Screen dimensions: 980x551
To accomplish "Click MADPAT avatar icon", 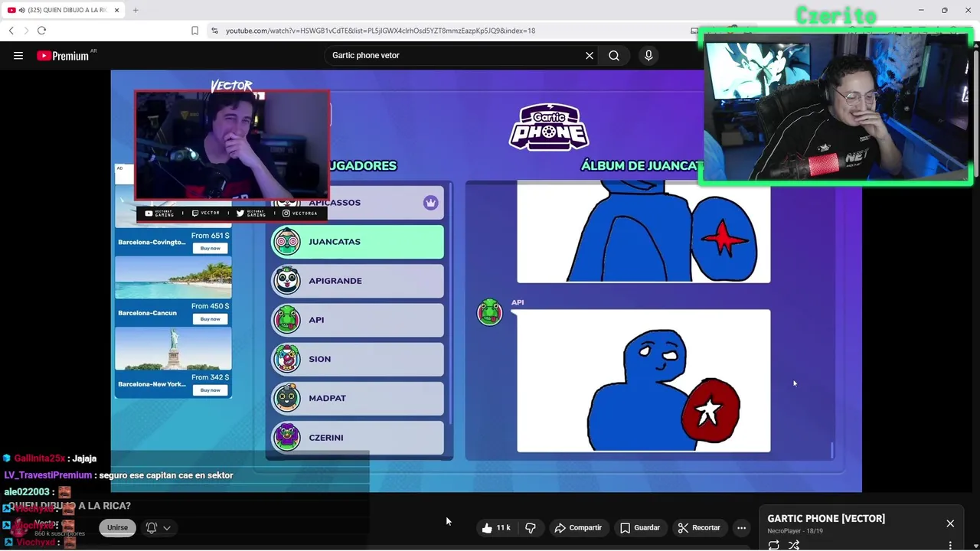I will [x=287, y=398].
